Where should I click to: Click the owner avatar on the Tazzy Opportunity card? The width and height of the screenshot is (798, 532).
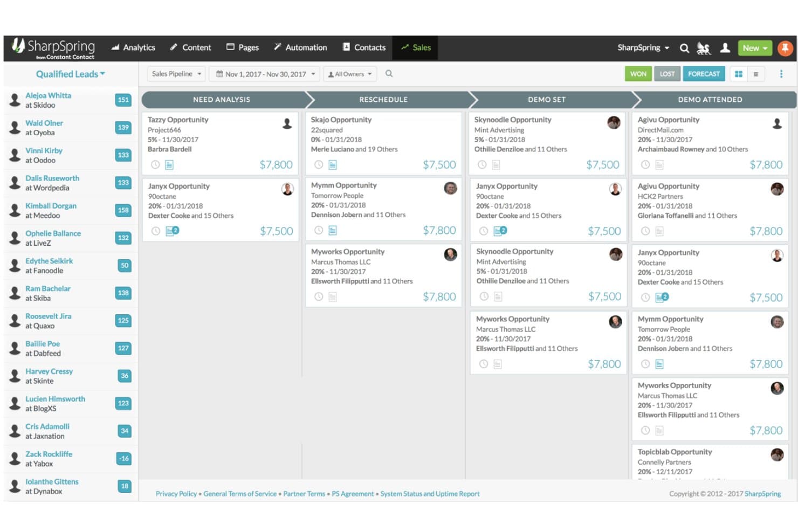287,123
